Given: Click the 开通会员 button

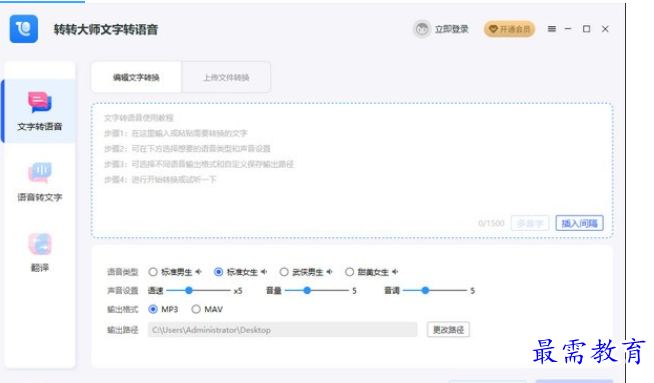Looking at the screenshot, I should pos(509,29).
